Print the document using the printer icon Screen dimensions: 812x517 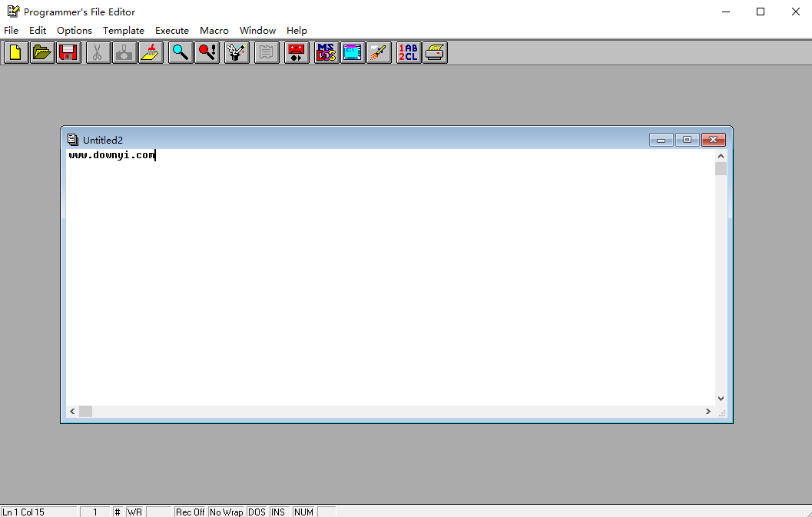(x=435, y=52)
